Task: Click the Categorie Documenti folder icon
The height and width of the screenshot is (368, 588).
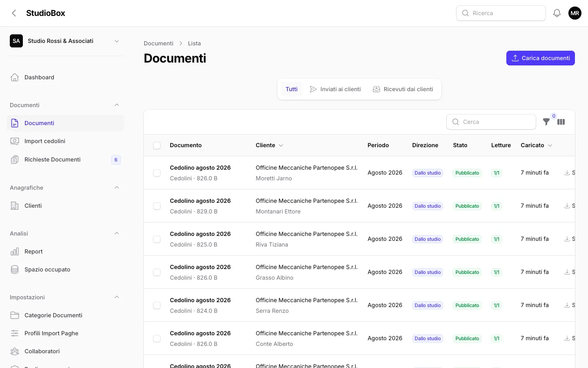Action: pyautogui.click(x=15, y=315)
